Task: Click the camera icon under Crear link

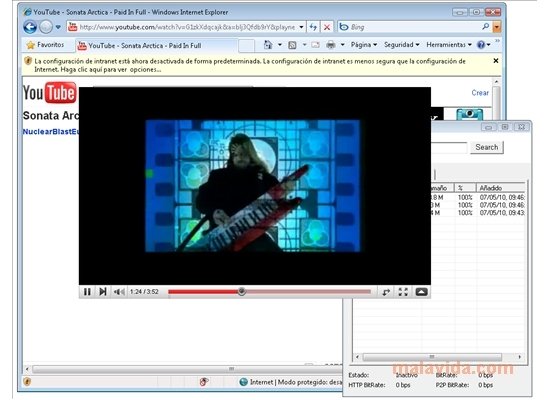Action: tap(469, 114)
